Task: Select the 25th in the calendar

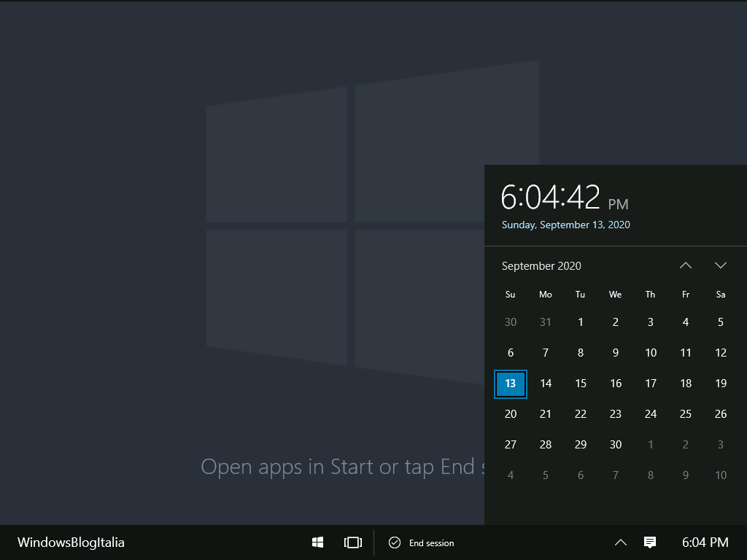Action: pyautogui.click(x=686, y=414)
